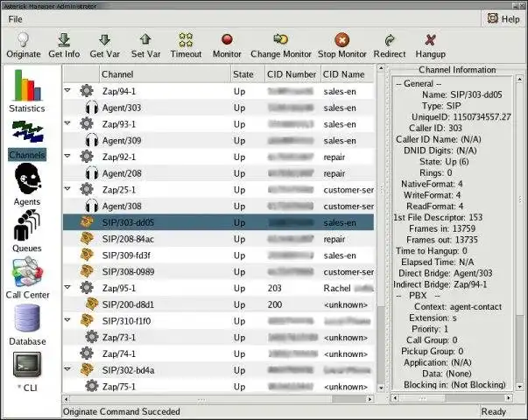Collapse the Zap/25-1 channel tree

tap(67, 188)
